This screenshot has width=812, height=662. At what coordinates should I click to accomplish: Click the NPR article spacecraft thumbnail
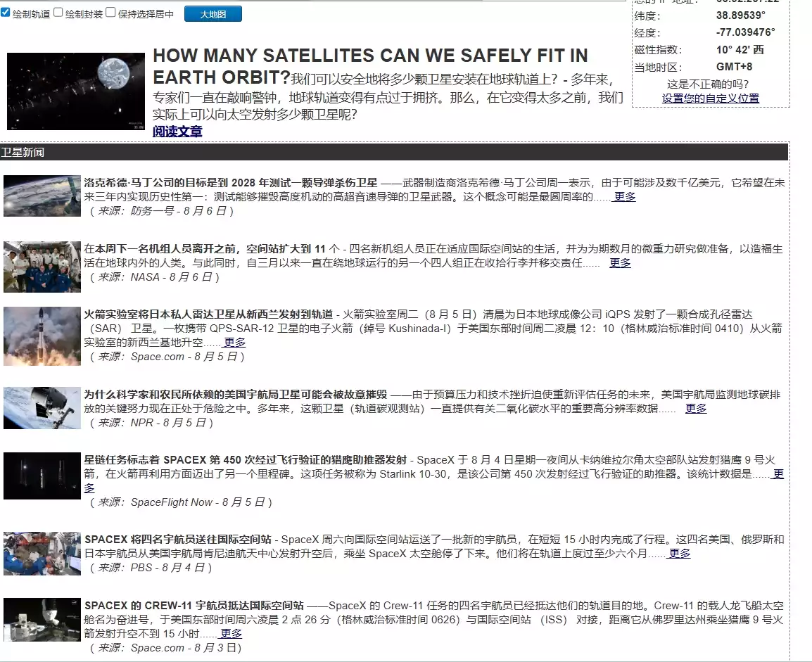[42, 408]
